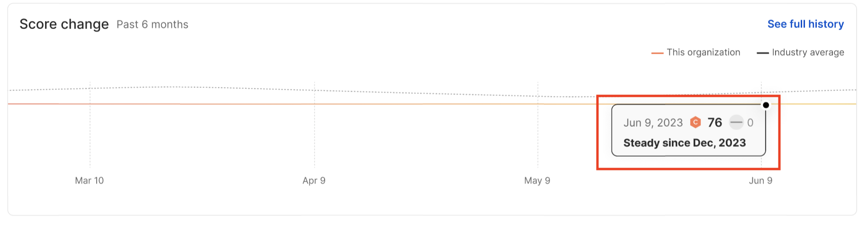Screen dimensions: 868x226
Task: Click the Apr 9 axis label
Action: pos(314,180)
